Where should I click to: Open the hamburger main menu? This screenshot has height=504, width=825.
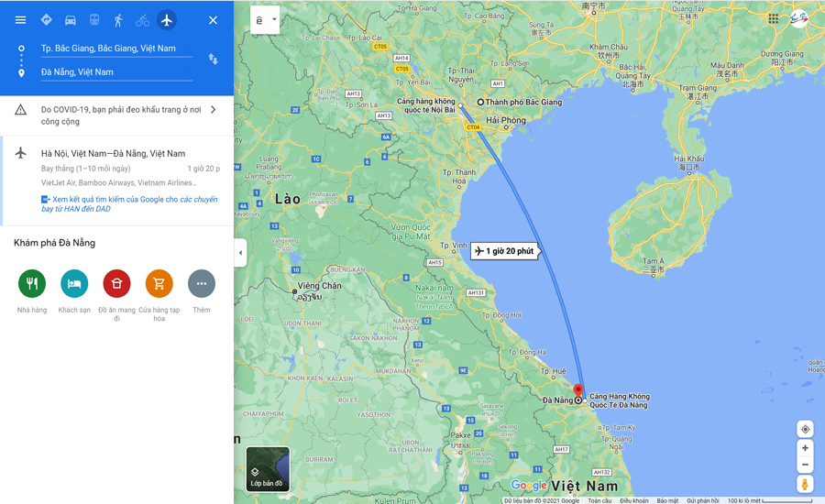tap(20, 20)
